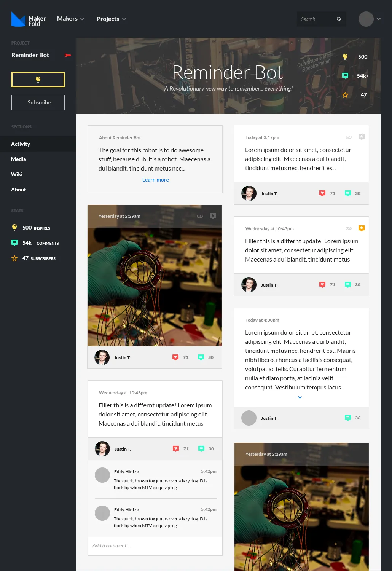Toggle star bookmark on left Yesterday 2:29am post
This screenshot has width=392, height=571.
[x=213, y=216]
